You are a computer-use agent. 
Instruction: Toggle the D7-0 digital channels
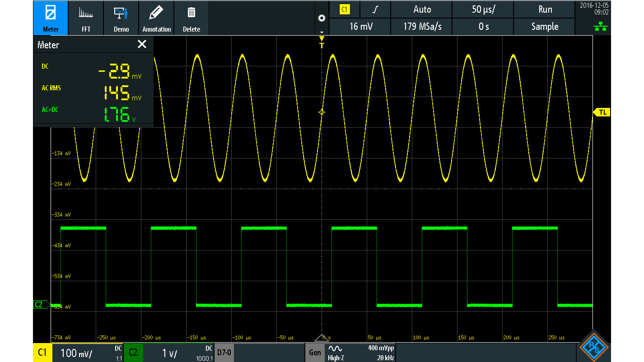(x=224, y=353)
